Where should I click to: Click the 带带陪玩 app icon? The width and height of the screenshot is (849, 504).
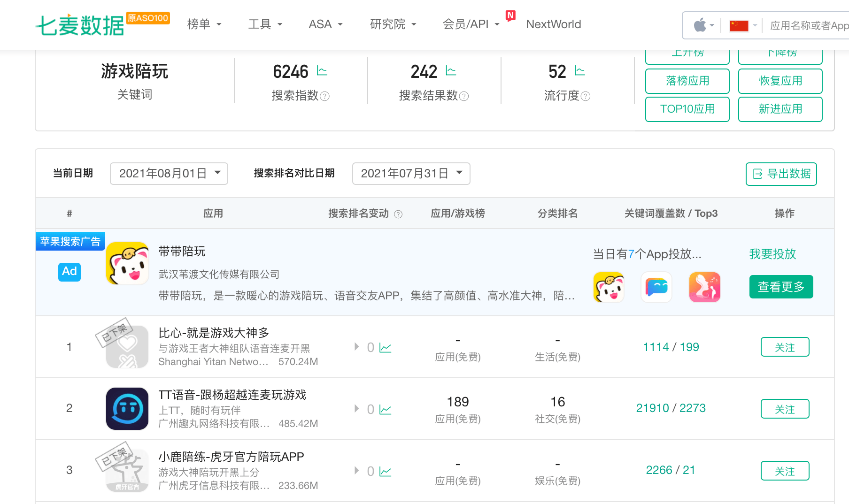coord(127,263)
